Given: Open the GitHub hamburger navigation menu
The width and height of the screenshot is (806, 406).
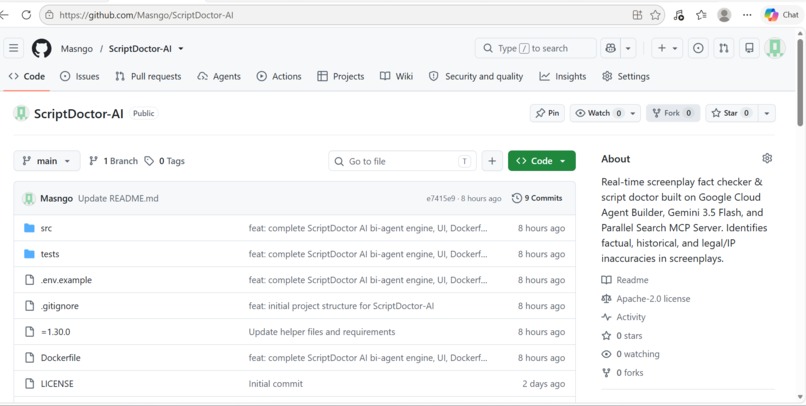Looking at the screenshot, I should tap(14, 48).
